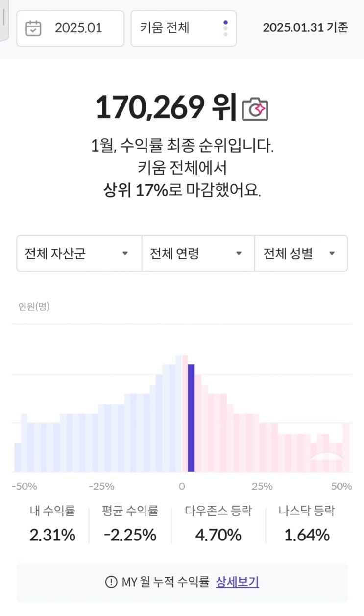Expand the 전체 자산군 dropdown

[x=79, y=254]
